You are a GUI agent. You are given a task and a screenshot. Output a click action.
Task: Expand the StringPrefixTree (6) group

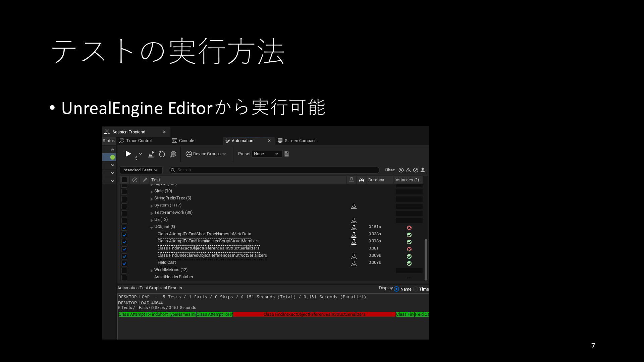tap(152, 199)
